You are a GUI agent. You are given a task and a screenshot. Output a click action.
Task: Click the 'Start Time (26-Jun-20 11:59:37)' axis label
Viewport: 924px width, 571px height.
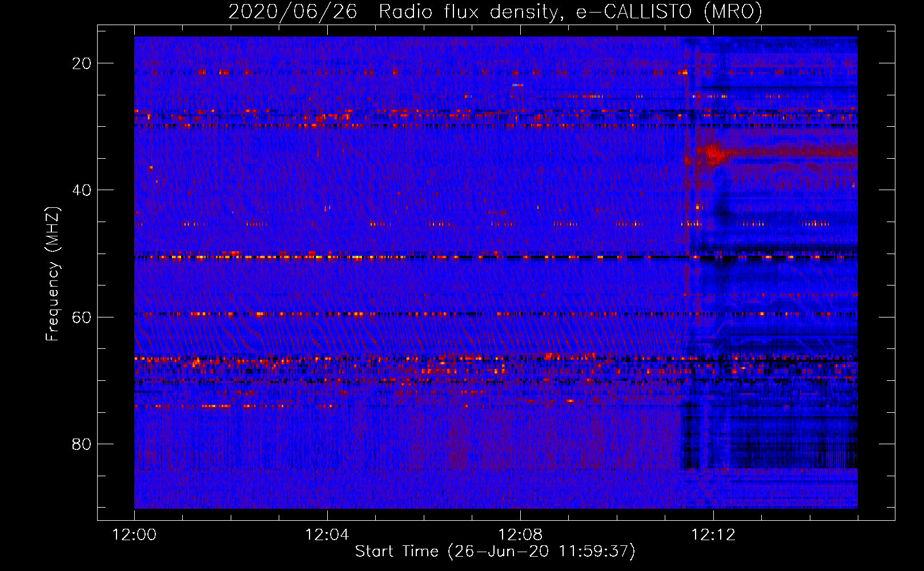[x=495, y=552]
